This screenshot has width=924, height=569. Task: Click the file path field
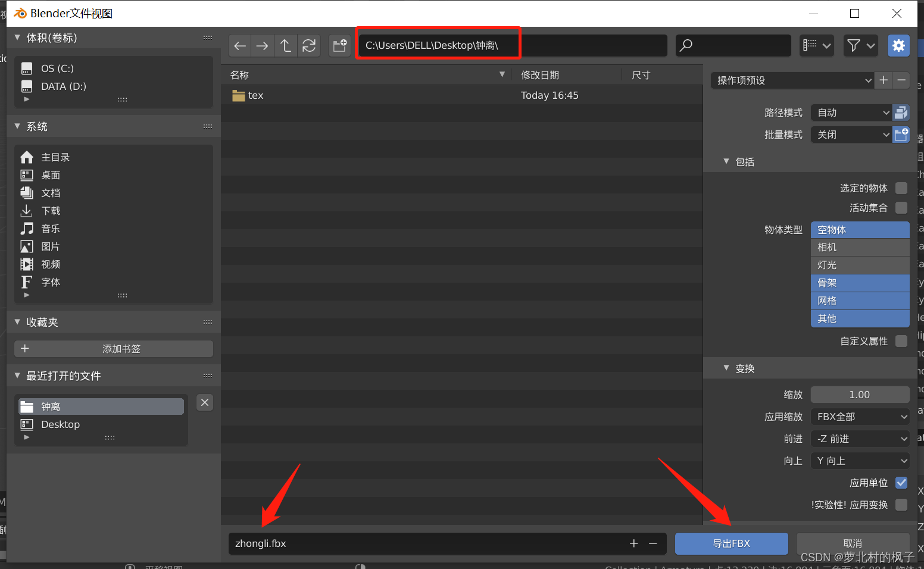point(513,45)
